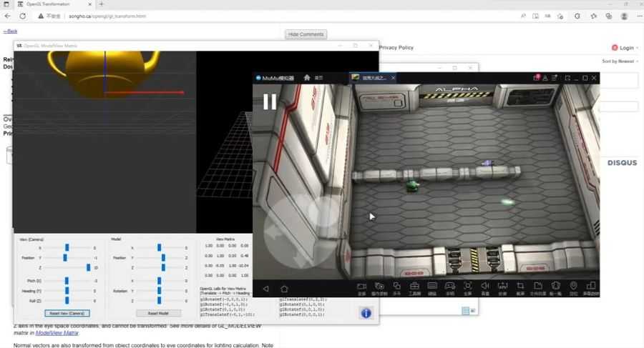Click the Model Position X slider

click(160, 247)
